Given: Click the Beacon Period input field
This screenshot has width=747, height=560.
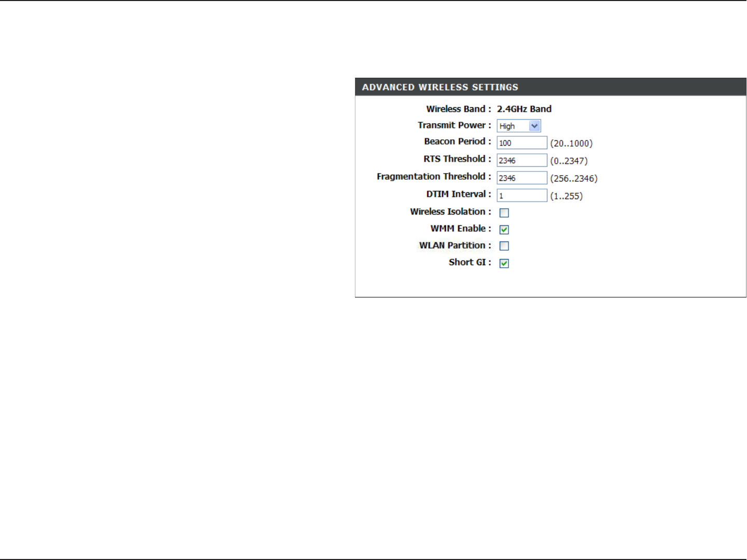Looking at the screenshot, I should point(522,143).
